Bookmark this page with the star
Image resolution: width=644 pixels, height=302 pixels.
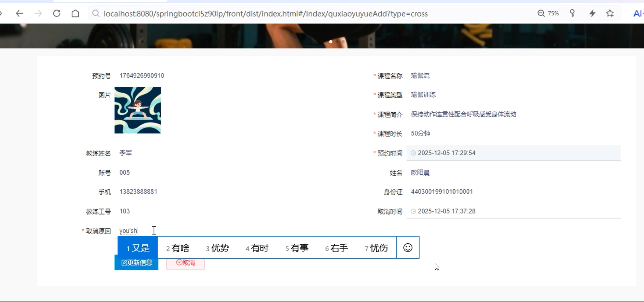610,14
